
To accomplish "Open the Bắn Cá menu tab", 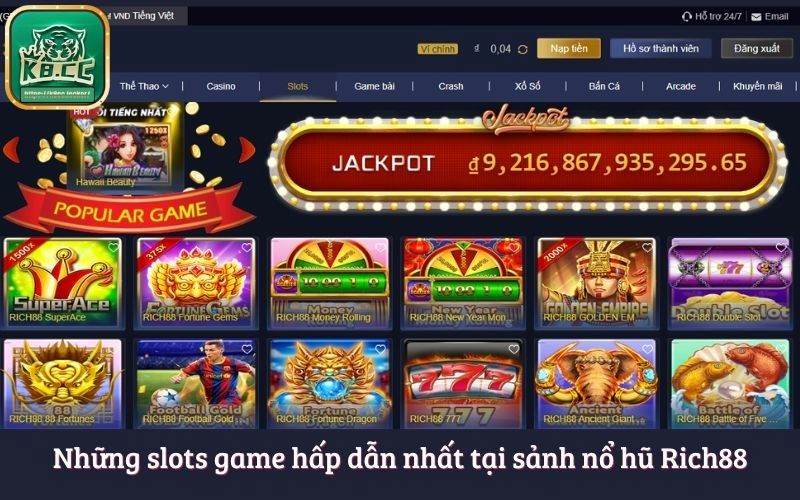I will pyautogui.click(x=604, y=86).
